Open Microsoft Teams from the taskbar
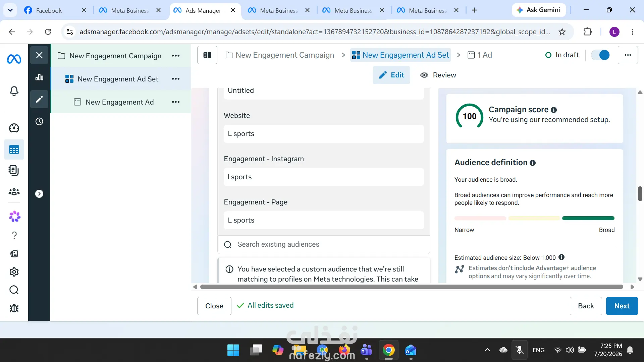Viewport: 644px width, 362px height. tap(366, 350)
